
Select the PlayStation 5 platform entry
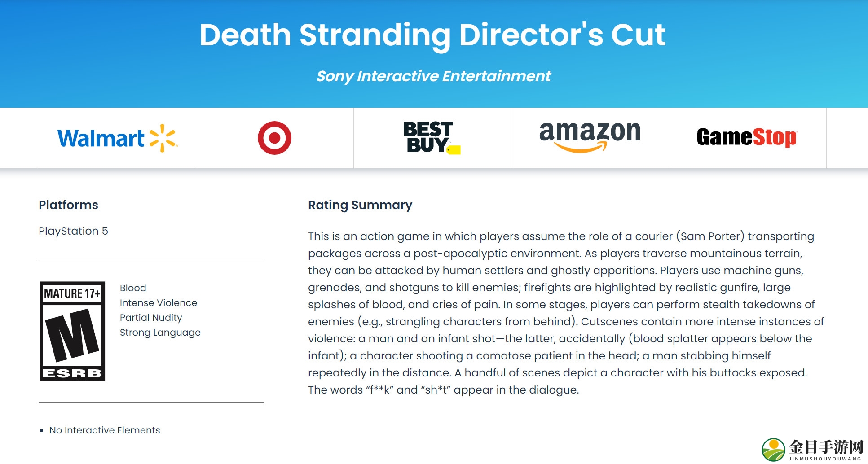tap(73, 231)
